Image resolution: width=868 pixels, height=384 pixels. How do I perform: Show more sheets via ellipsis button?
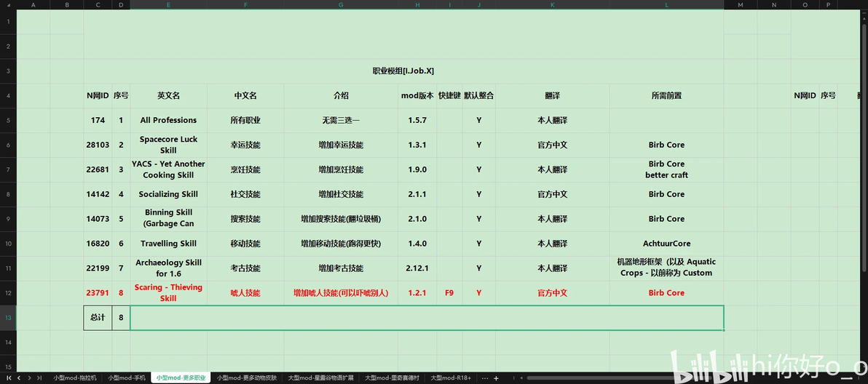pos(485,378)
